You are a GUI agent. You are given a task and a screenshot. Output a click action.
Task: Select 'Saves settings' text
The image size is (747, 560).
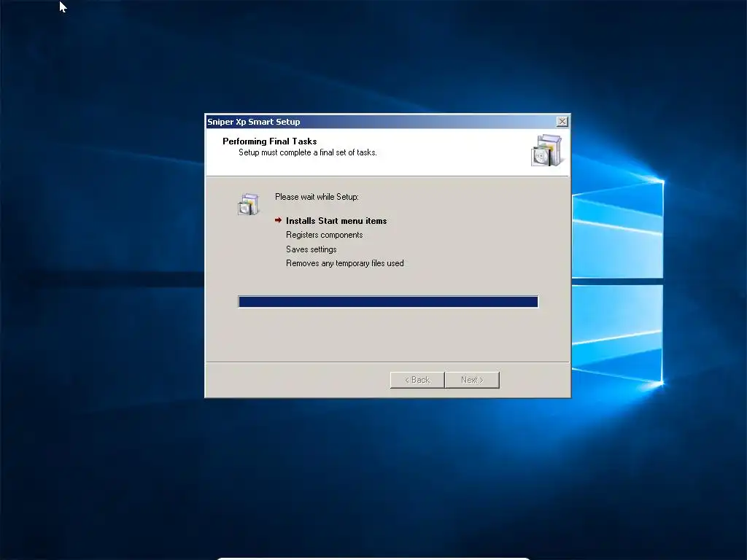(311, 249)
